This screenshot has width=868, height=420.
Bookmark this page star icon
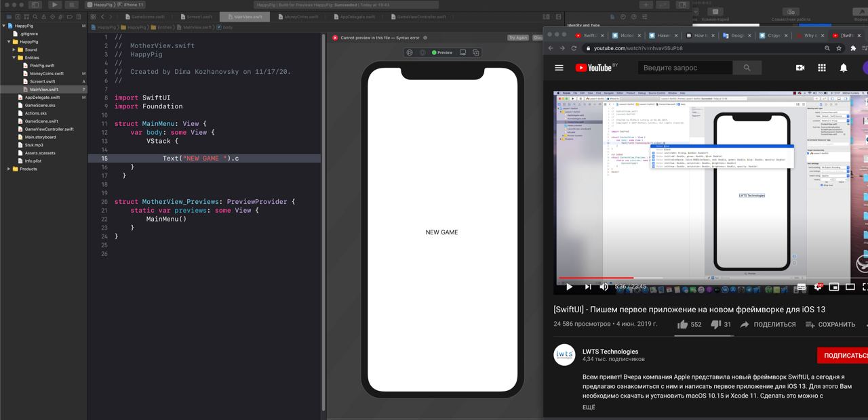[x=839, y=48]
